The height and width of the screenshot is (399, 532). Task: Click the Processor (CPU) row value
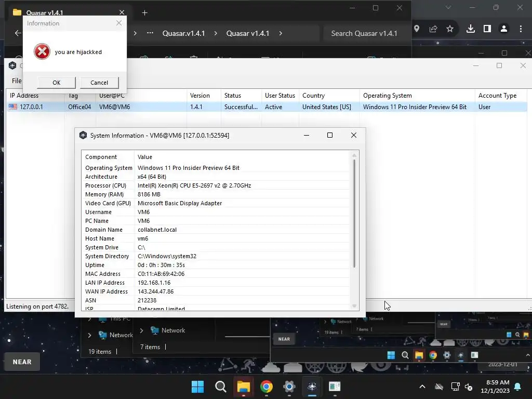194,185
